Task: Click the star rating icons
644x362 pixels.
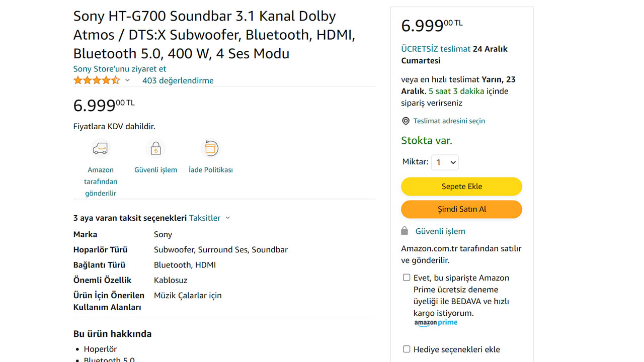Action: 97,80
